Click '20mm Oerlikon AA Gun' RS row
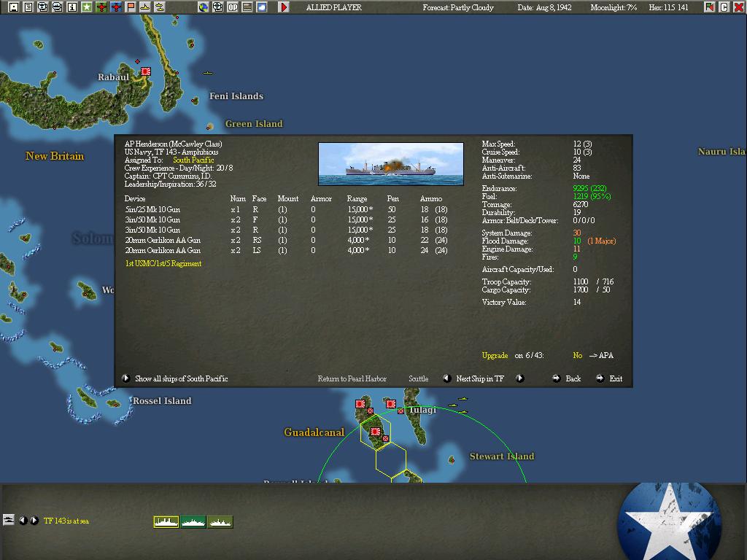Image resolution: width=747 pixels, height=560 pixels. pyautogui.click(x=286, y=240)
